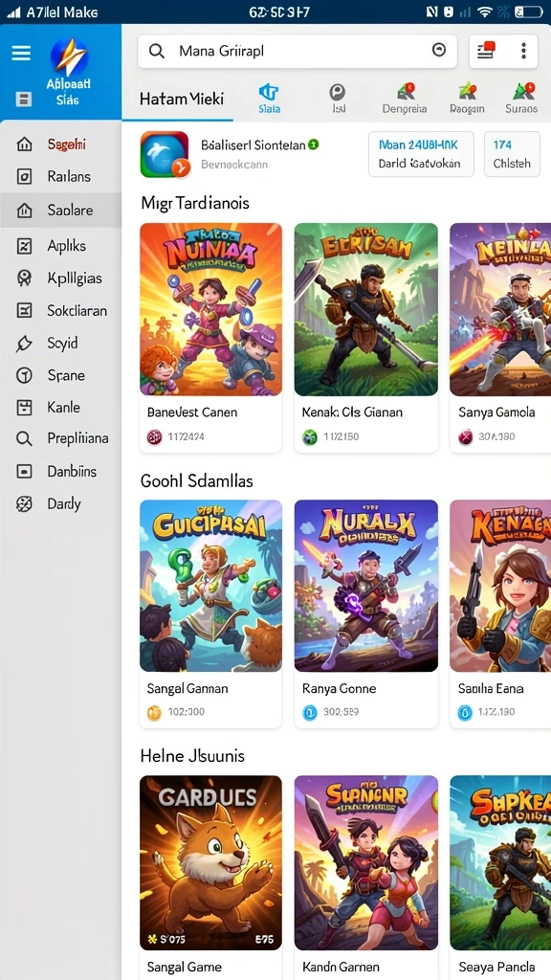This screenshot has width=551, height=980.
Task: Click the Scyid sidebar icon
Action: tap(24, 344)
